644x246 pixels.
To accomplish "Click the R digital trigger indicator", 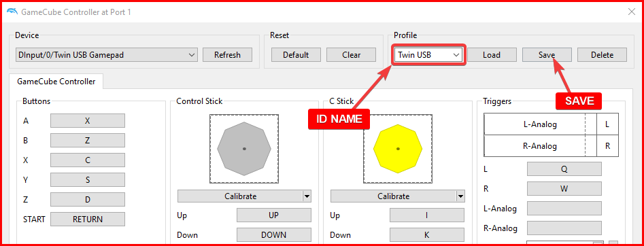I will point(607,146).
